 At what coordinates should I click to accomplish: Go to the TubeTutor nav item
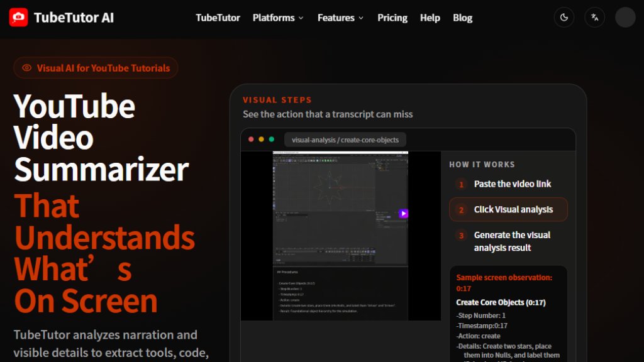[218, 18]
